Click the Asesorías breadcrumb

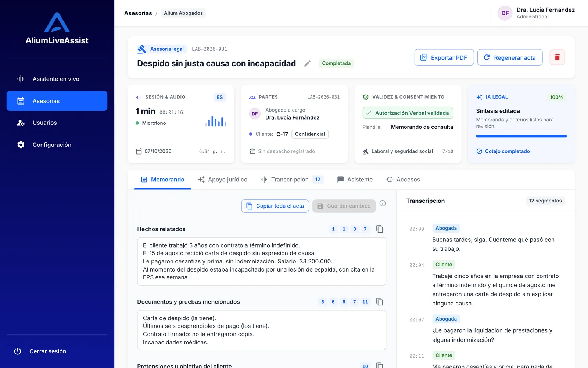(x=138, y=13)
